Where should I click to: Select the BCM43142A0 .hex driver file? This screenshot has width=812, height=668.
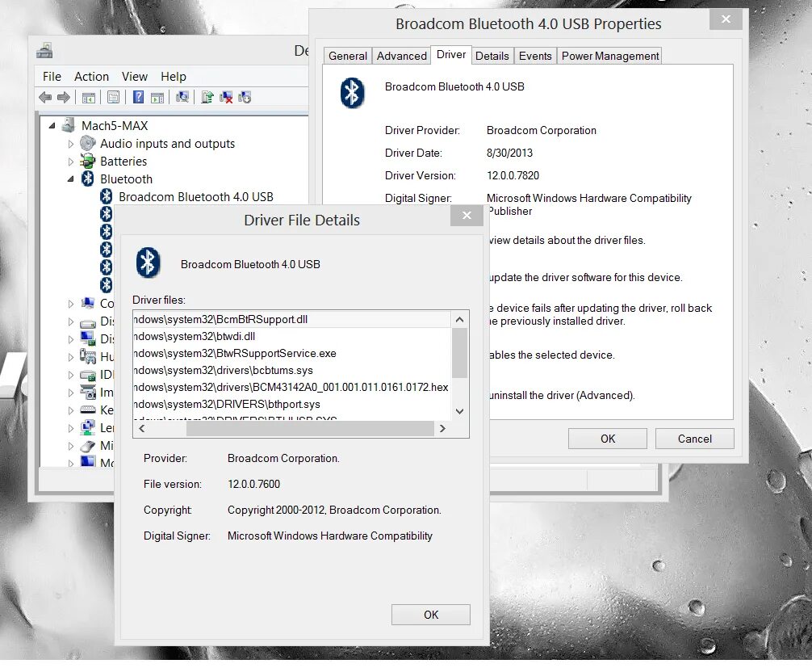tap(292, 387)
